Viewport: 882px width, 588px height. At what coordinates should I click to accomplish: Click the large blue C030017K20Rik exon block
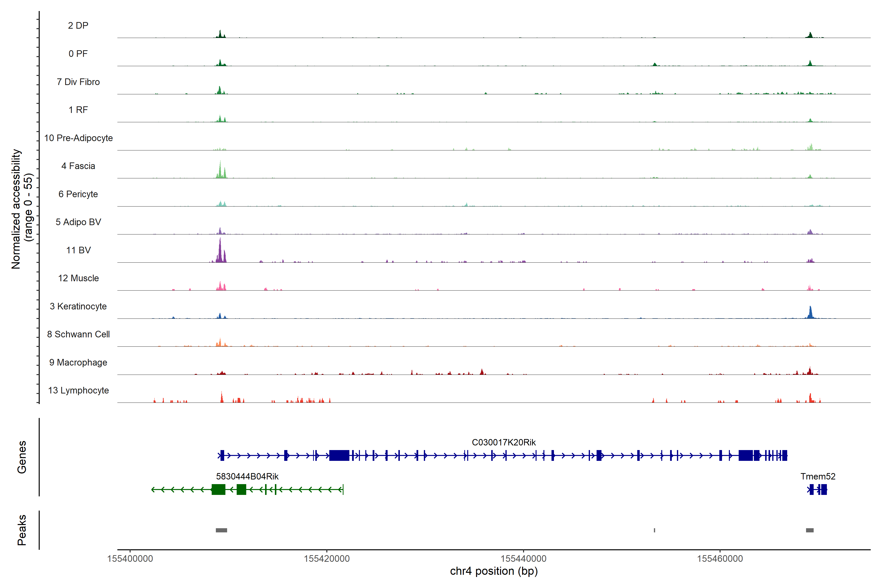339,456
